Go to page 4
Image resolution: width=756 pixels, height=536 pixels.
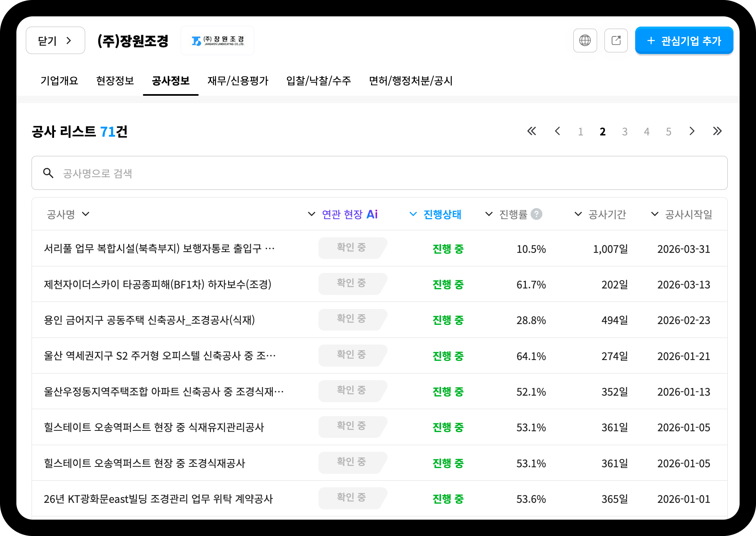pyautogui.click(x=647, y=132)
